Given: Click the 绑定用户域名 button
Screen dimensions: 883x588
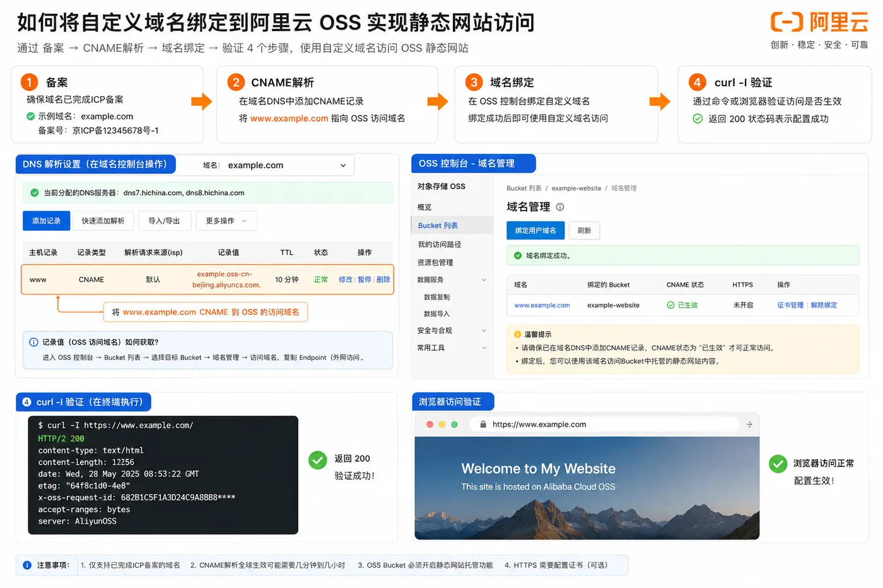Looking at the screenshot, I should (535, 231).
